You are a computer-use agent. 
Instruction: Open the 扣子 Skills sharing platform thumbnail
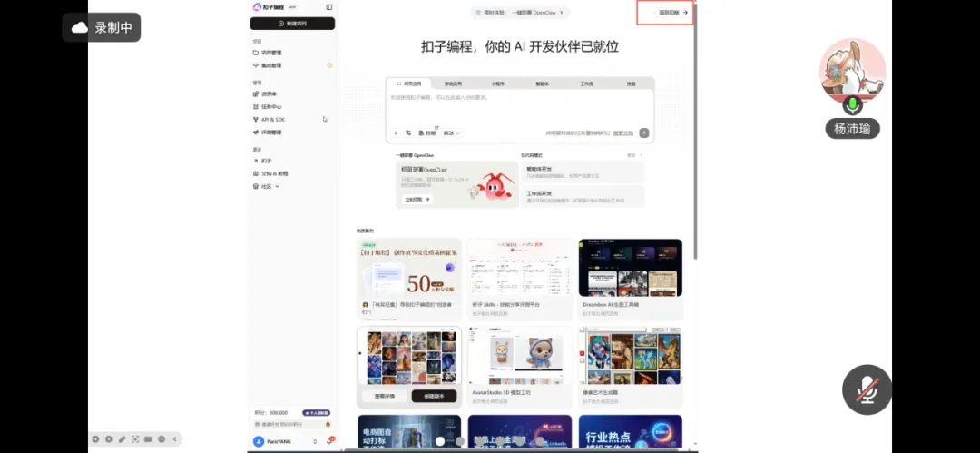tap(520, 268)
